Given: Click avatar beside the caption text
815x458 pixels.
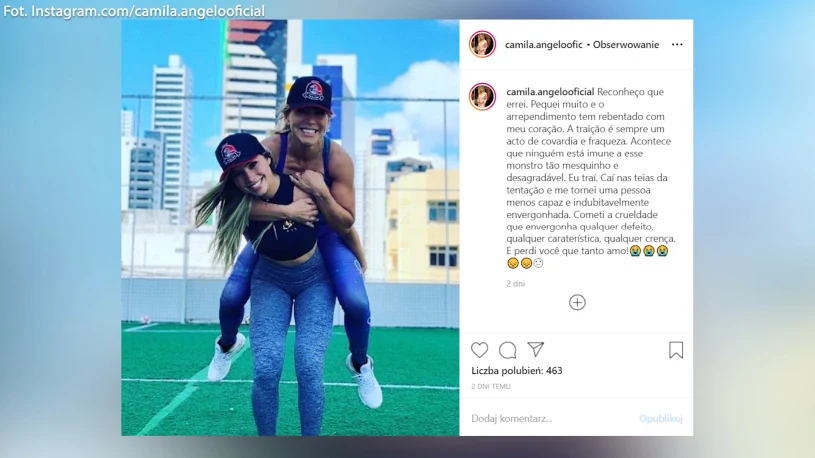Looking at the screenshot, I should coord(482,97).
